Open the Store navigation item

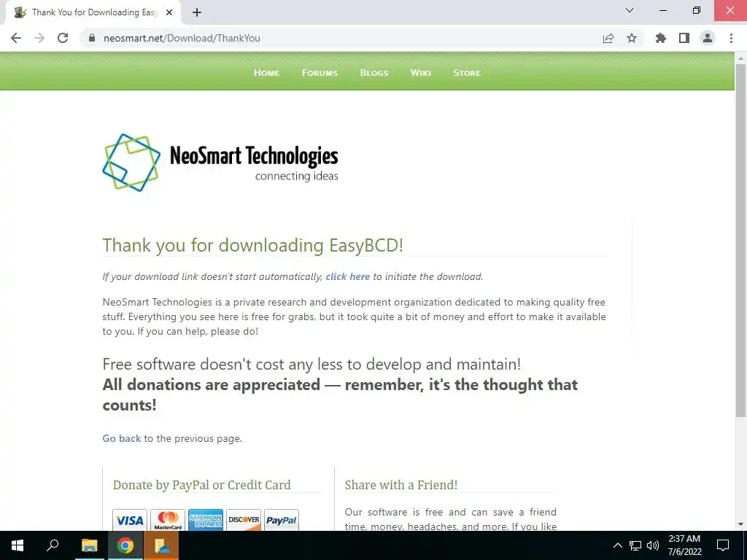tap(467, 73)
